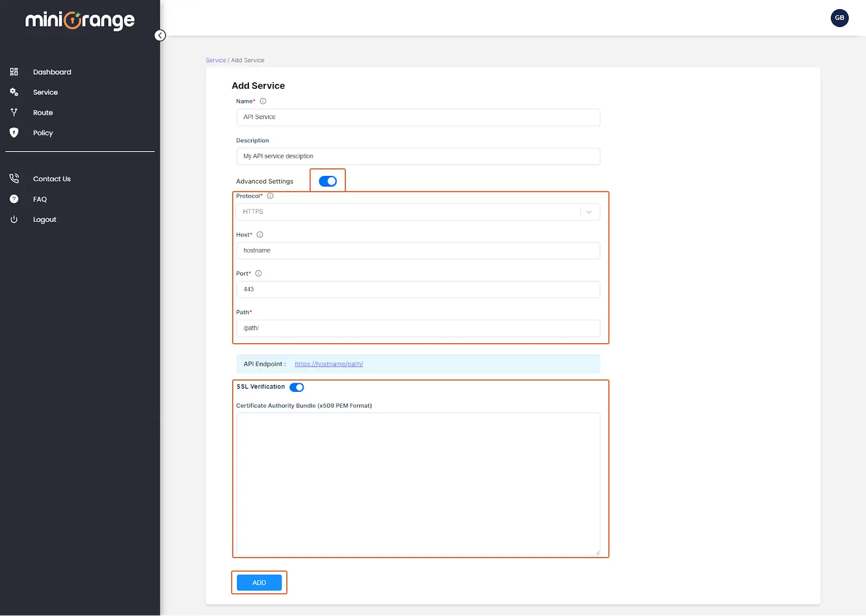The image size is (866, 616).
Task: Click into the Path input field
Action: click(418, 329)
